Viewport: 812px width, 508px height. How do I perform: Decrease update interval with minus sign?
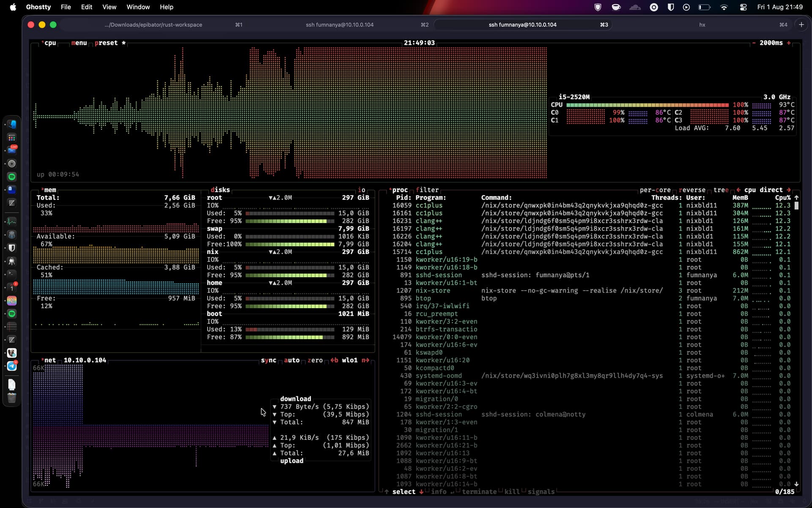pos(754,43)
